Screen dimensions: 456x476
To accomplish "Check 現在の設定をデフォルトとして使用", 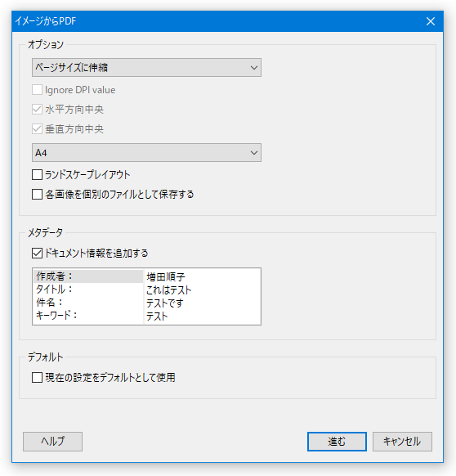I will coord(37,378).
